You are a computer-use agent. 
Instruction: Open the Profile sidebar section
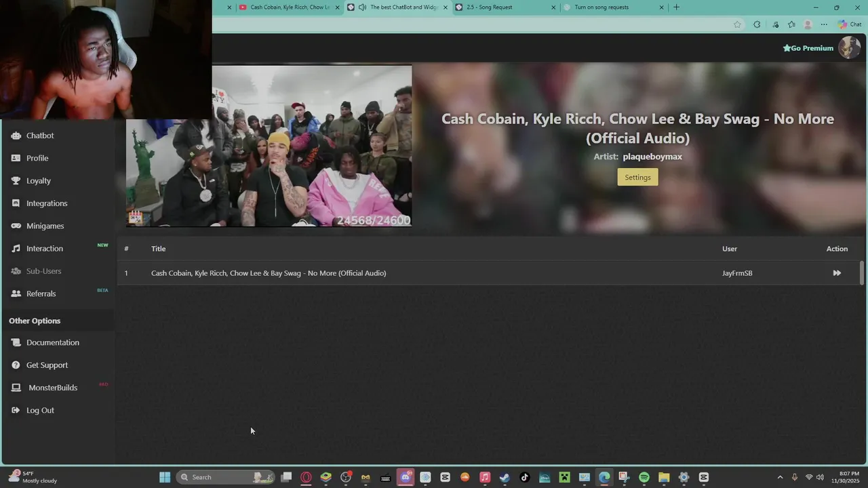[37, 158]
